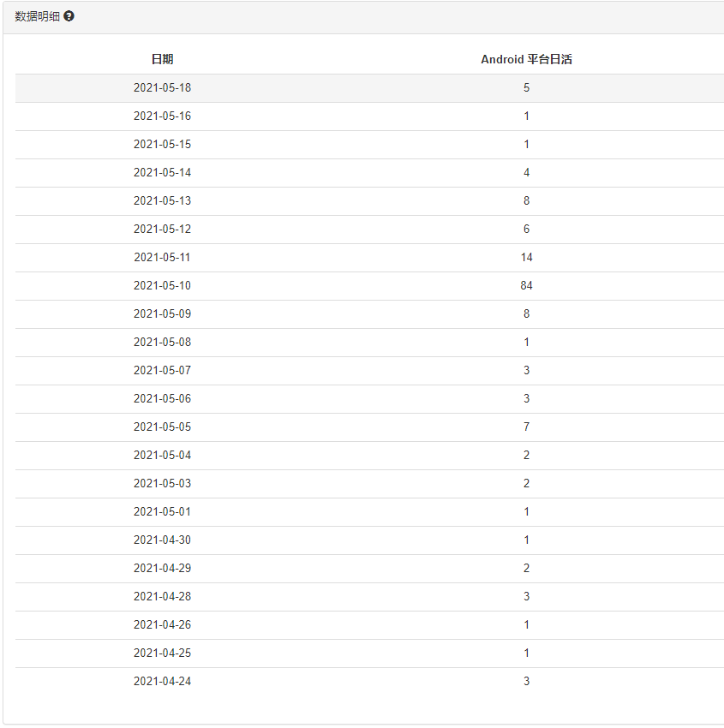Select the date cell 2021-05-08
Image resolution: width=724 pixels, height=728 pixels.
pos(162,343)
